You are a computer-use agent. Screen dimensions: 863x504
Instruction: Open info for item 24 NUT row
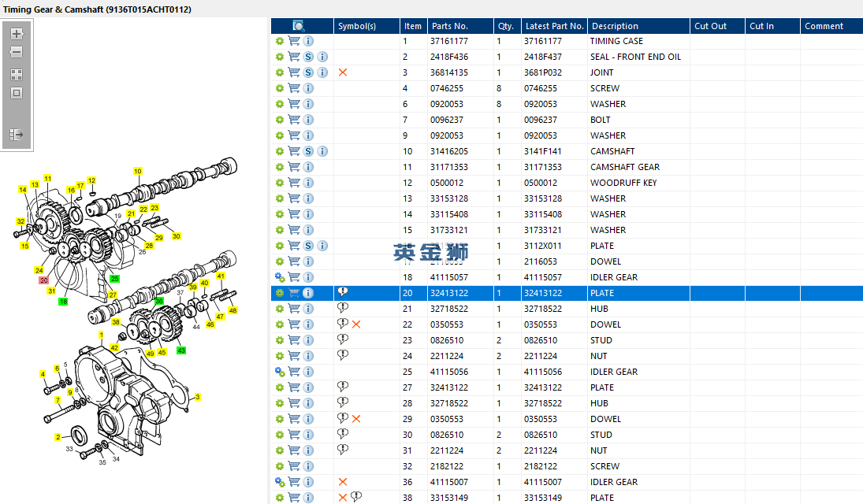308,356
